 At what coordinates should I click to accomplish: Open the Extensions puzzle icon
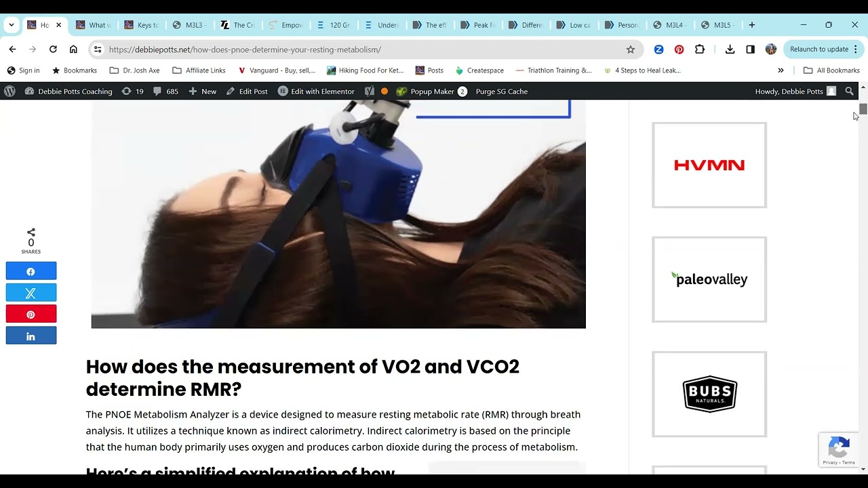(x=700, y=49)
